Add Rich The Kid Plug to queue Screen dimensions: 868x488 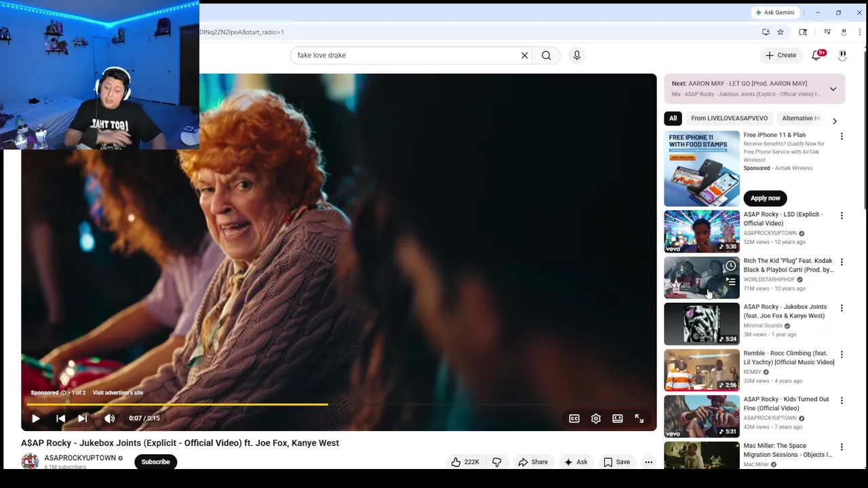click(730, 281)
